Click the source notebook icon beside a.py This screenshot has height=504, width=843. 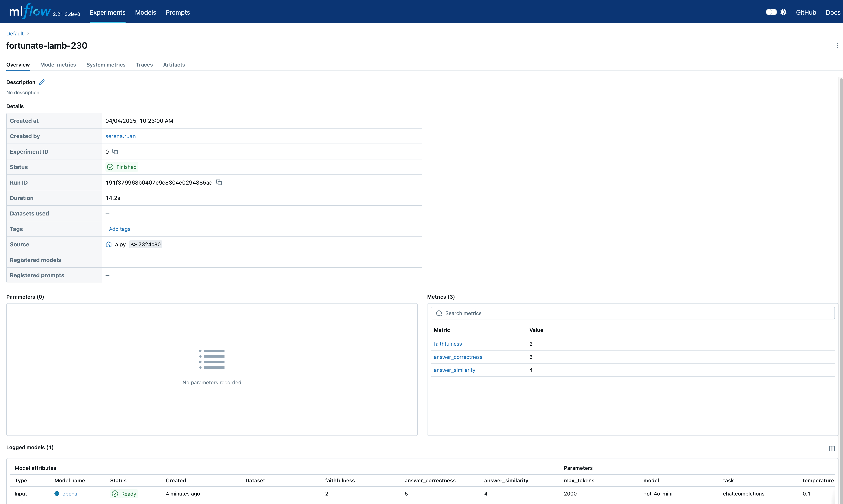(x=108, y=245)
